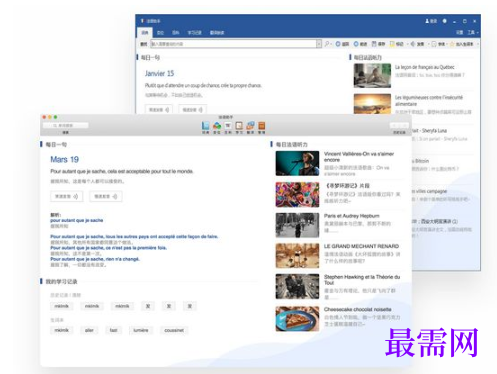This screenshot has height=374, width=497.
Task: Play first audio button under Janvier 15 sentence
Action: click(x=159, y=109)
